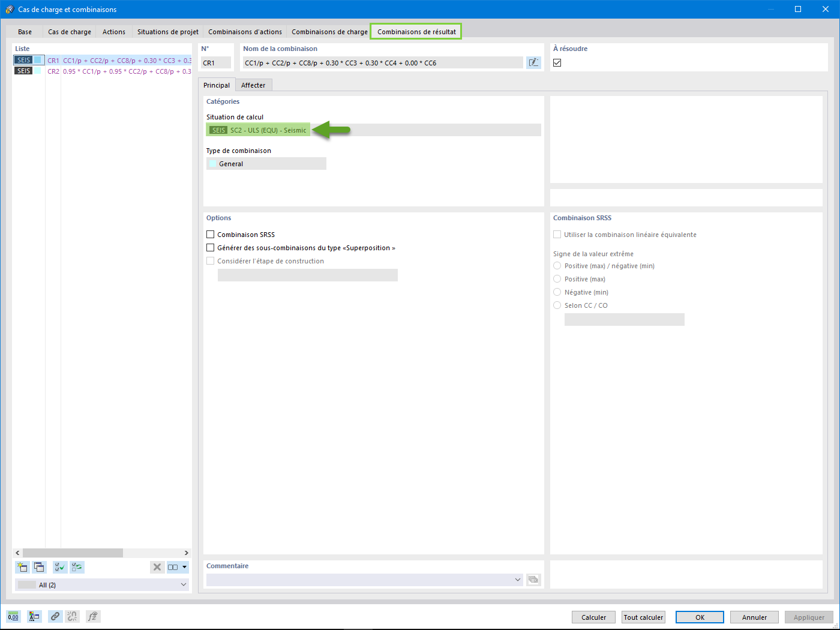The image size is (840, 630).
Task: Select the Négative (min) radio option
Action: tap(557, 292)
